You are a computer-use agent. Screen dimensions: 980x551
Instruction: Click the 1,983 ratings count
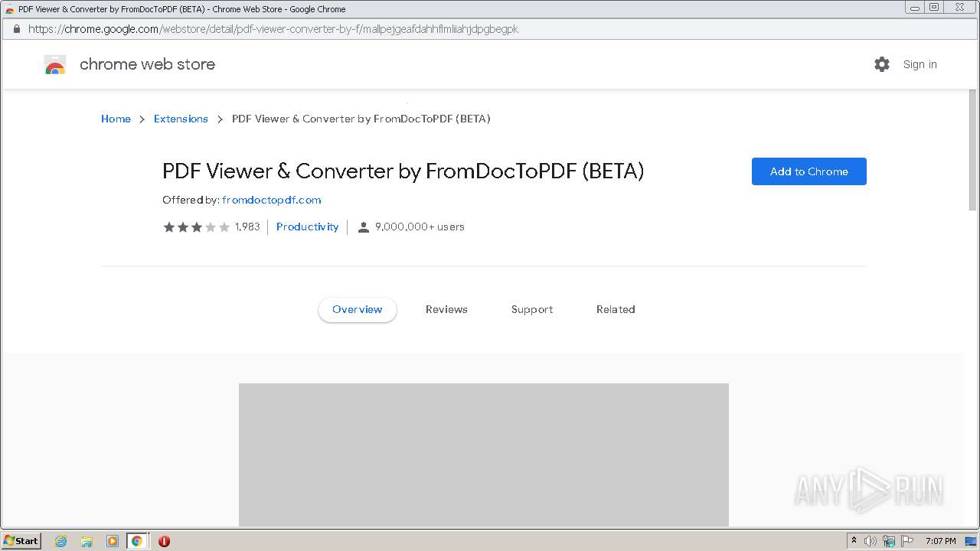coord(247,227)
